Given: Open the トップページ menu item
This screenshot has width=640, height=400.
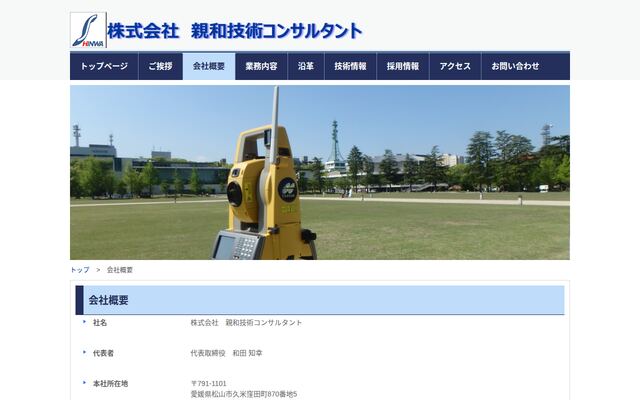Looking at the screenshot, I should pos(104,66).
